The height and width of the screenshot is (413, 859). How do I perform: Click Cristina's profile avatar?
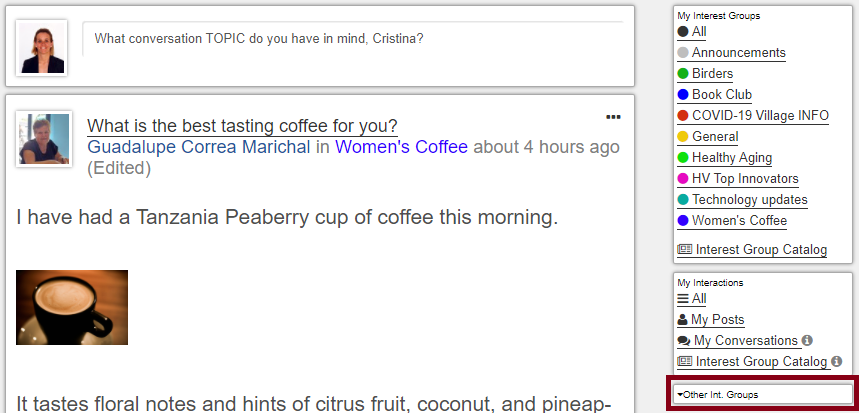click(42, 48)
